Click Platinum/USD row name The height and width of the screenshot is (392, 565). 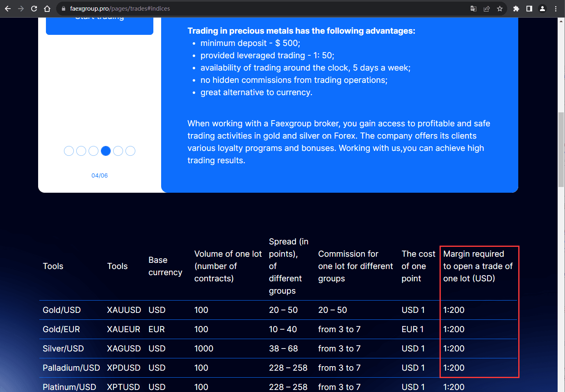[69, 387]
